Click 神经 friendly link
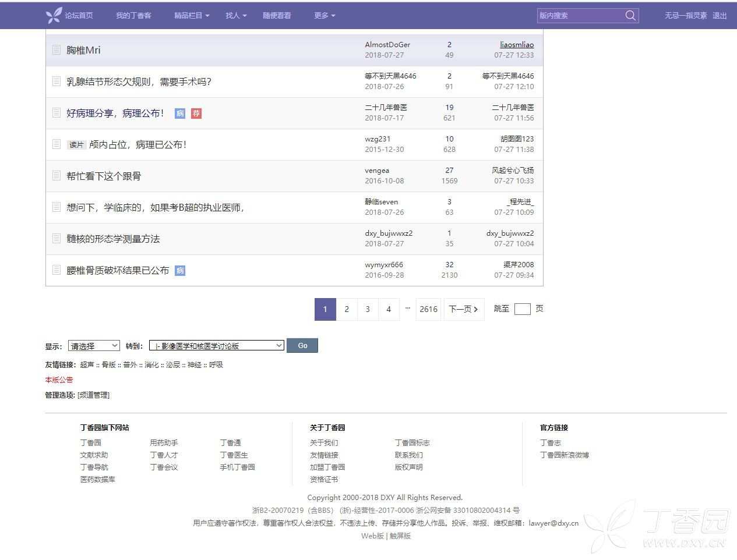Screen dimensions: 737x560 [x=195, y=365]
